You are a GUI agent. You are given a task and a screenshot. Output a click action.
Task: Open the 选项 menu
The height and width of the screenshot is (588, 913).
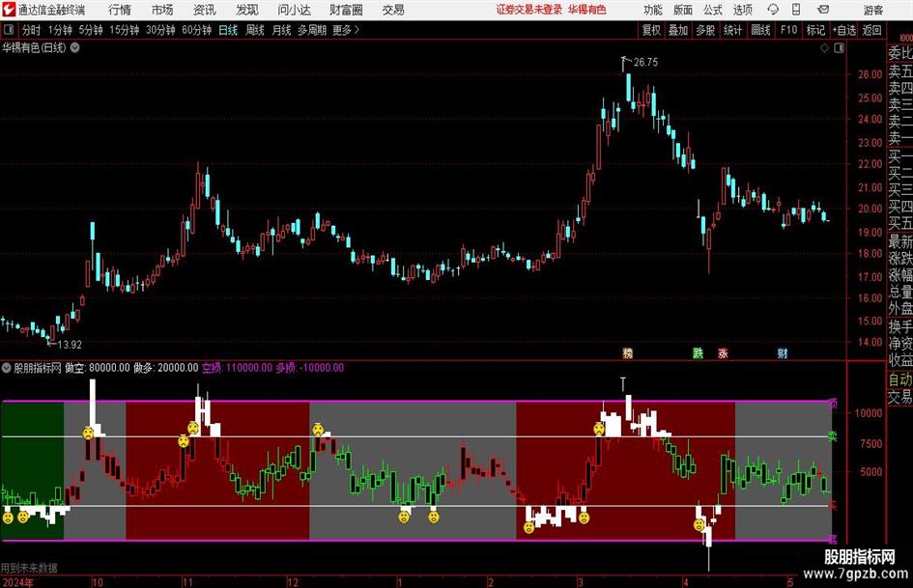tap(742, 10)
